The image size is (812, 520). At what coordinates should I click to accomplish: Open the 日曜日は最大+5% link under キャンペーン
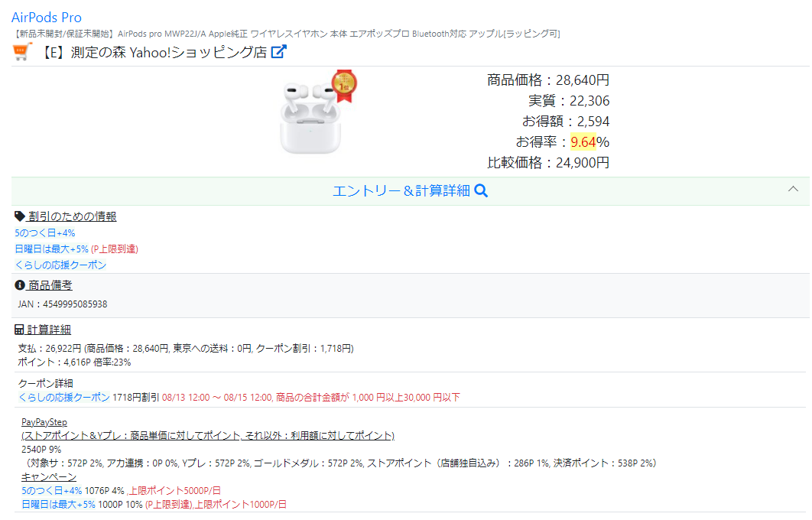pos(59,505)
